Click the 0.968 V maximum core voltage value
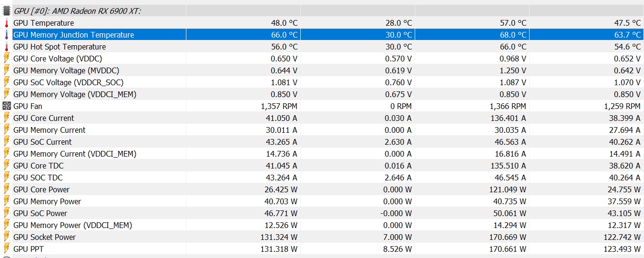644x258 pixels. [513, 59]
